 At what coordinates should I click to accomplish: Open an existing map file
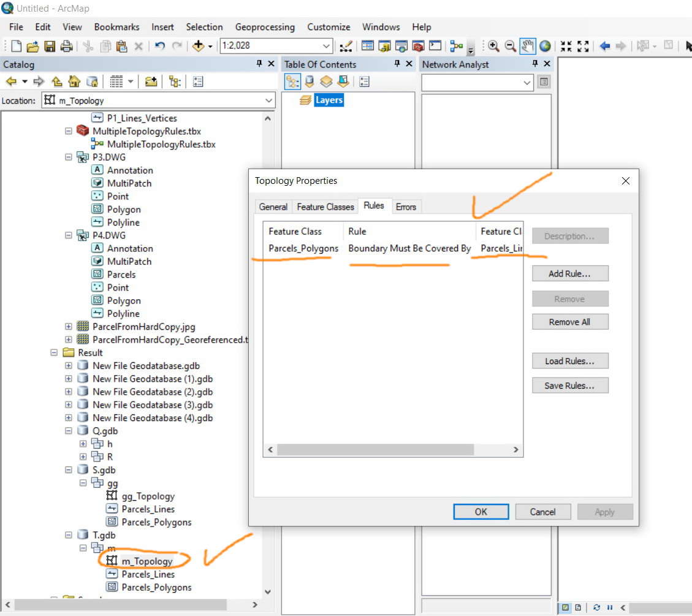[x=32, y=46]
